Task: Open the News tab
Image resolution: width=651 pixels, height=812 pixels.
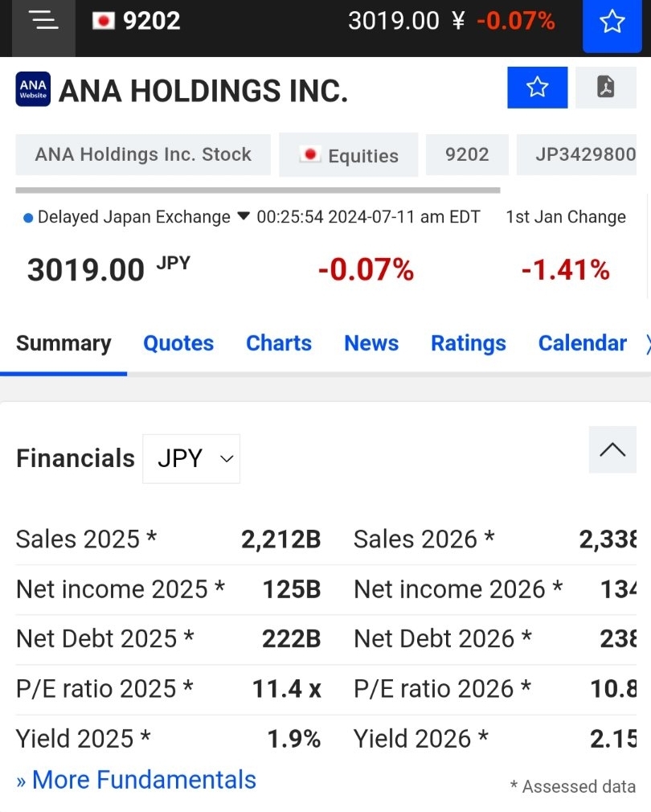Action: point(371,343)
